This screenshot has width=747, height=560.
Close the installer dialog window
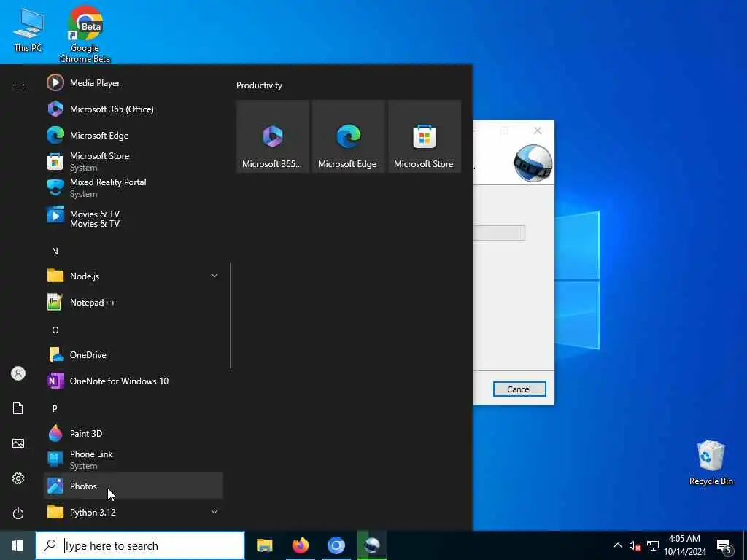538,131
